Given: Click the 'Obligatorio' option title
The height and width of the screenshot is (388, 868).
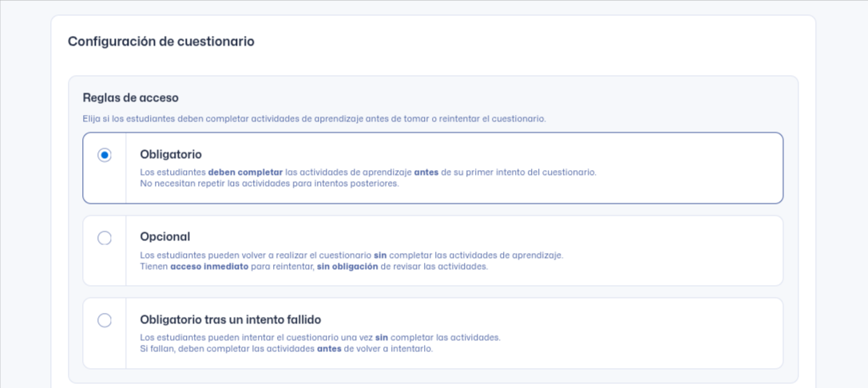Looking at the screenshot, I should click(x=170, y=154).
